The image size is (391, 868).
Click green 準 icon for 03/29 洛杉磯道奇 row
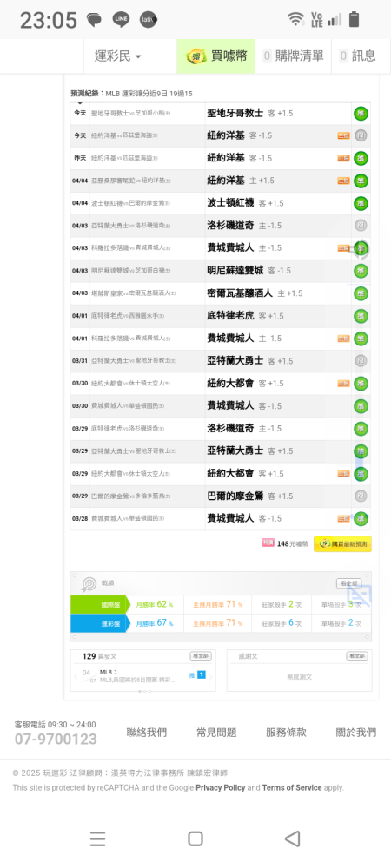coord(361,429)
